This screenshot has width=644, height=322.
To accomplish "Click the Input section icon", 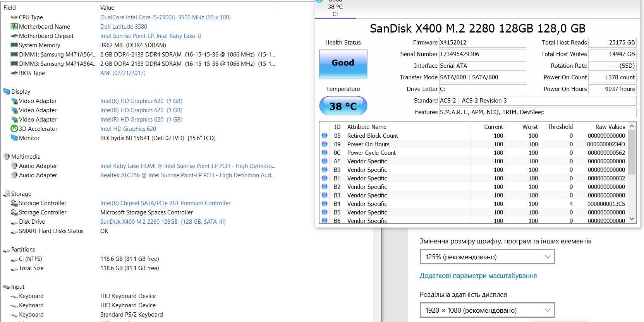I will click(x=7, y=287).
